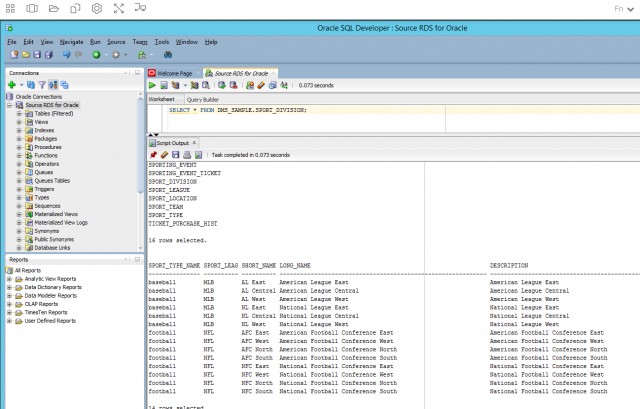Open the Fn dropdown at top right

point(624,9)
